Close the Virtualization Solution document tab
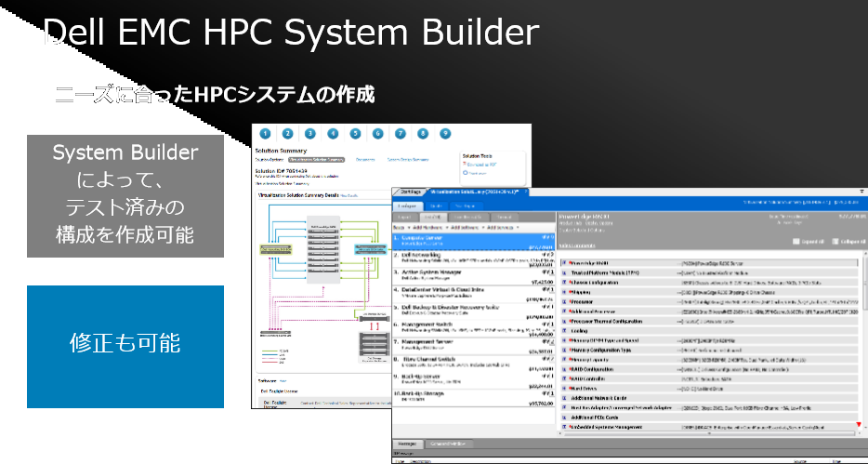 [x=526, y=192]
